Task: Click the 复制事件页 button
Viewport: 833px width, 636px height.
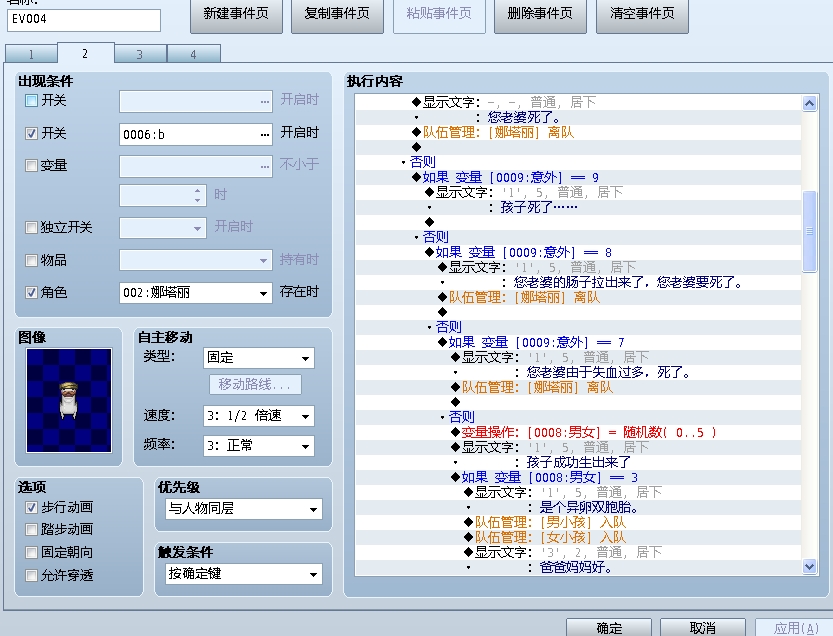Action: tap(337, 15)
